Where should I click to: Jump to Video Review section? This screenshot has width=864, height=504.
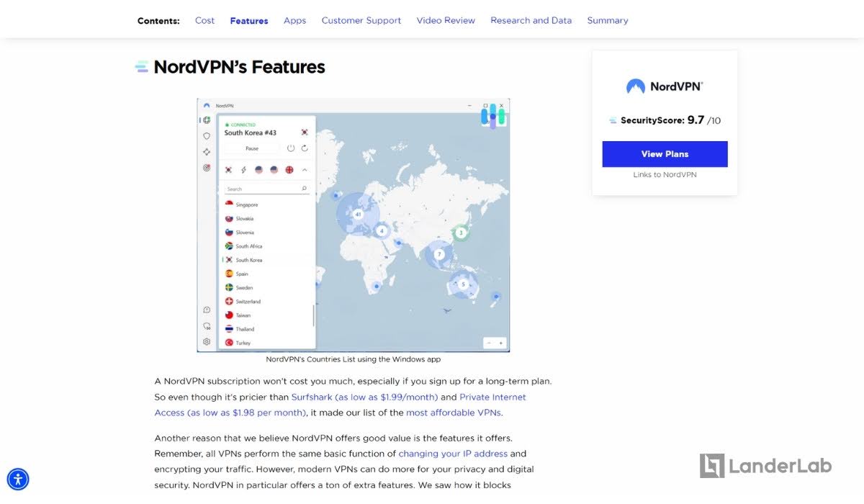coord(446,20)
